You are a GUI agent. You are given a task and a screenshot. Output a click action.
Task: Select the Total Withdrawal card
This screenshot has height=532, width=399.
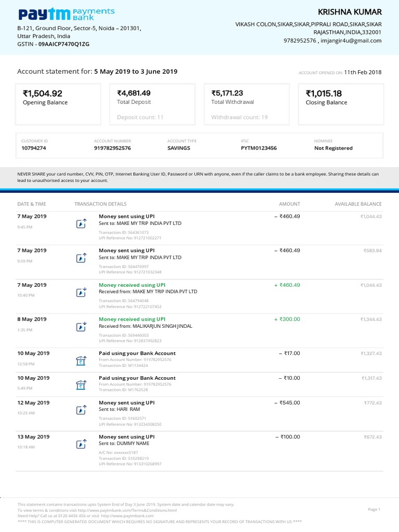246,105
